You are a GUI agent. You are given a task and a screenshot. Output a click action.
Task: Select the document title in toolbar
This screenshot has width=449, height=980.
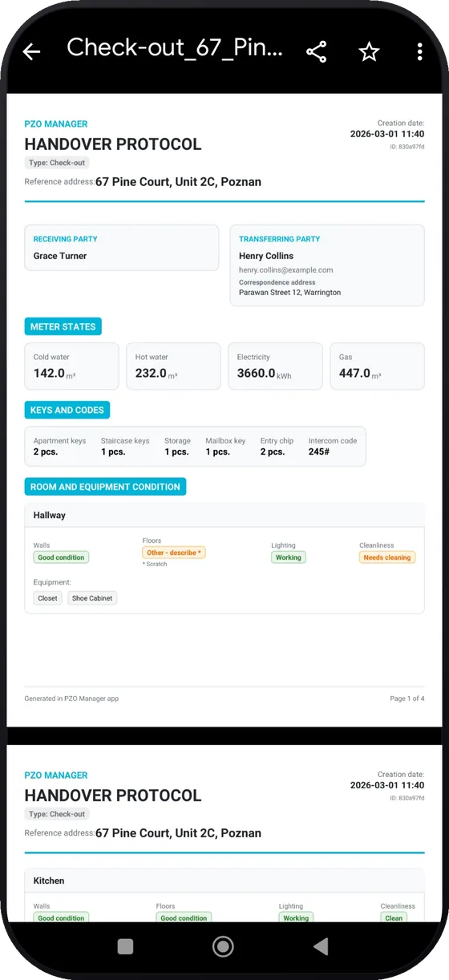coord(175,47)
